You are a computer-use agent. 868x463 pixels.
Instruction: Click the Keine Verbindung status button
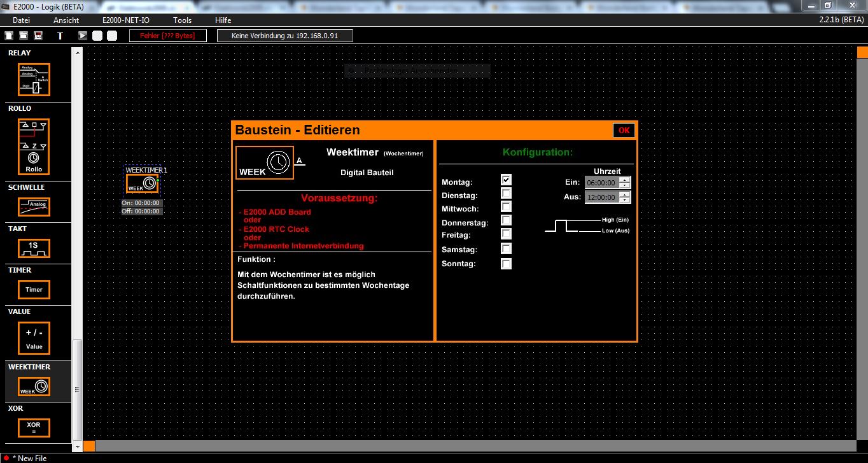(284, 36)
